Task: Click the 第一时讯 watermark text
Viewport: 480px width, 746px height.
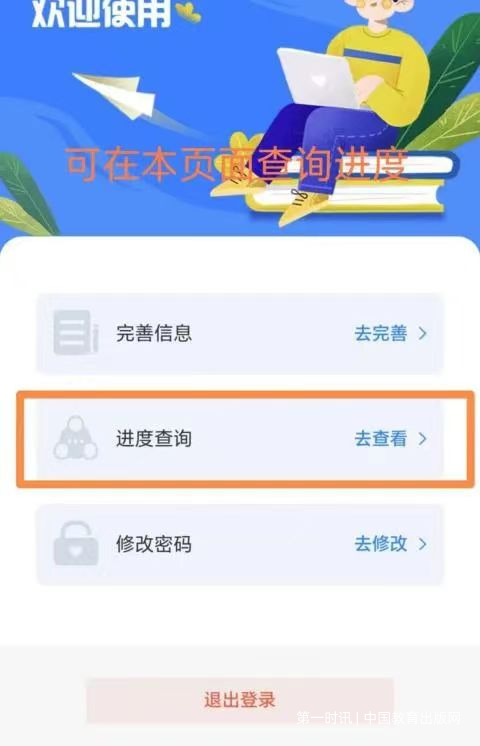Action: pyautogui.click(x=324, y=717)
